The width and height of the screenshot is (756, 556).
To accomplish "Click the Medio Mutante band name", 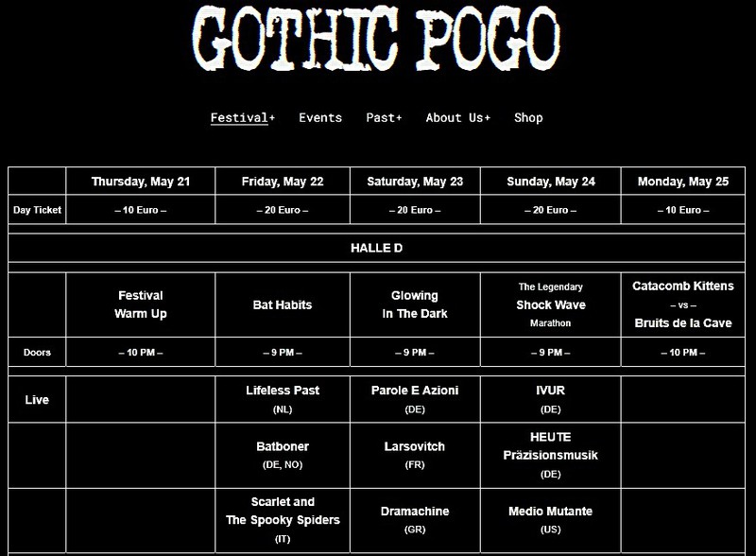I will point(550,512).
